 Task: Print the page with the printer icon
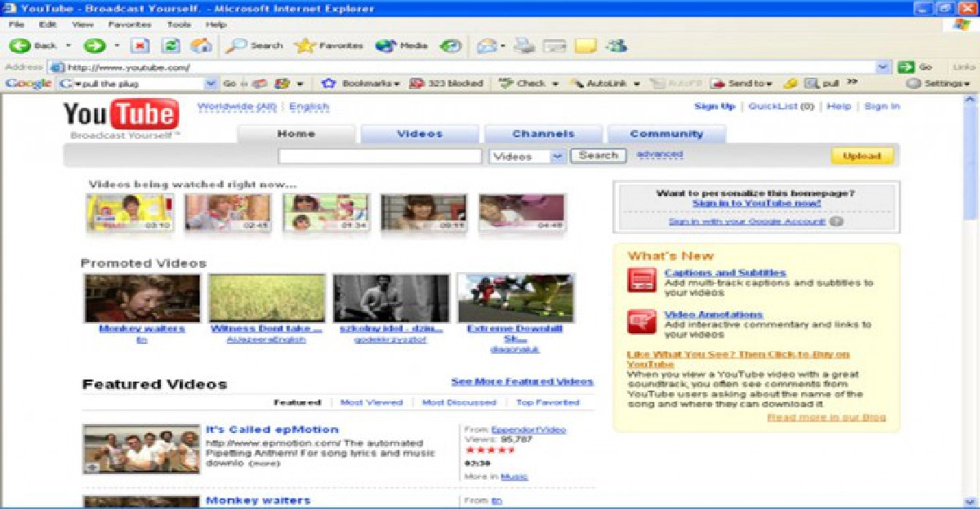click(x=524, y=46)
